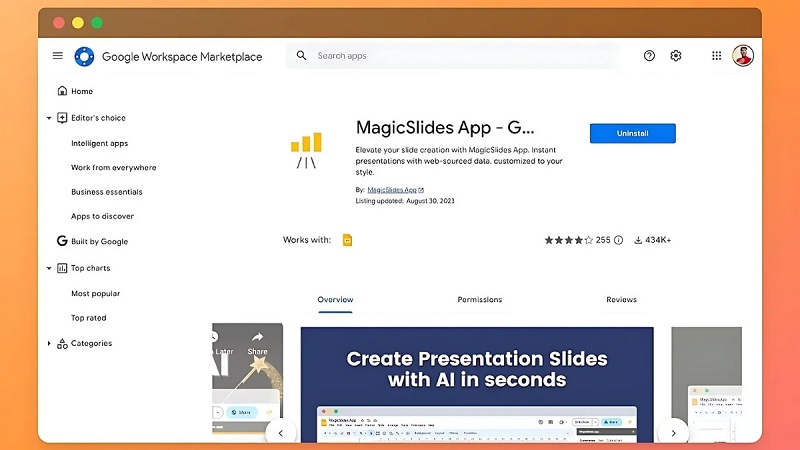Open the Create Presentation Slides screenshot
Image resolution: width=800 pixels, height=450 pixels.
(477, 385)
